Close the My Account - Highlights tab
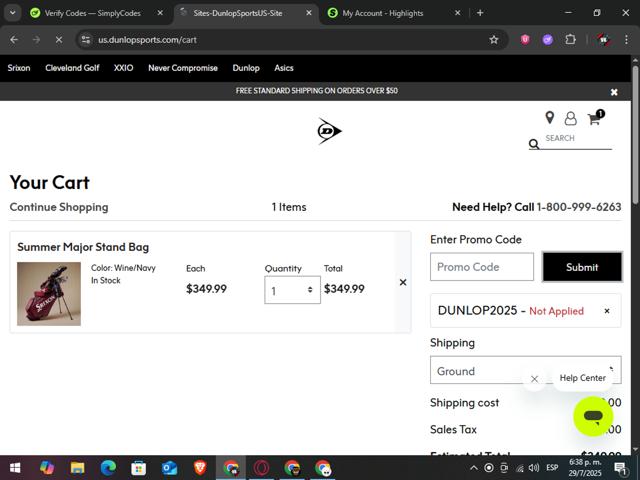Viewport: 640px width, 480px height. pos(458,13)
